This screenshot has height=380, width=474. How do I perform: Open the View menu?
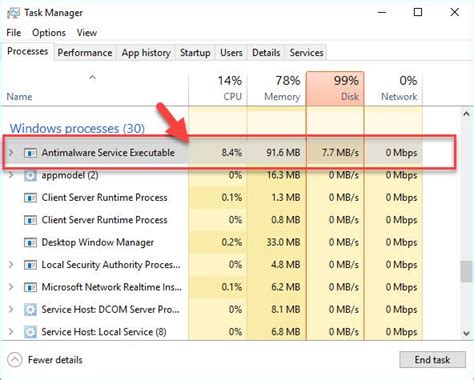(x=87, y=33)
